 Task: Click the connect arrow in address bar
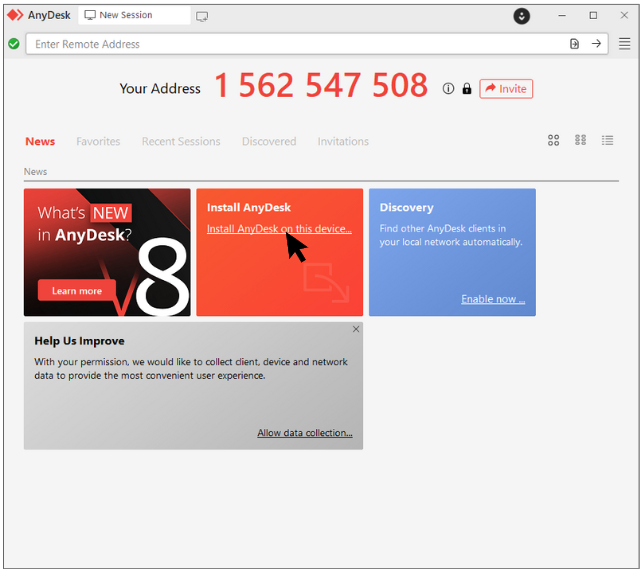pos(596,43)
